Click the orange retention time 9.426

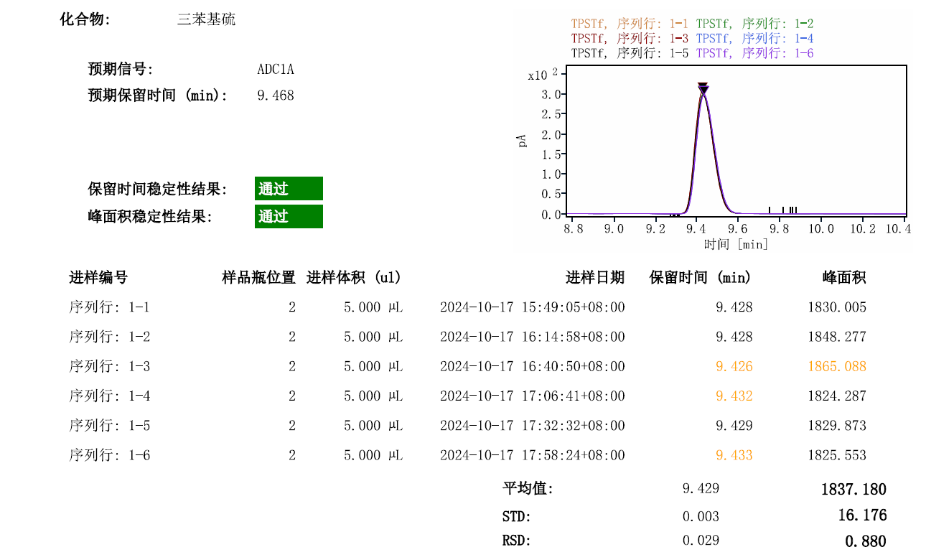(734, 366)
